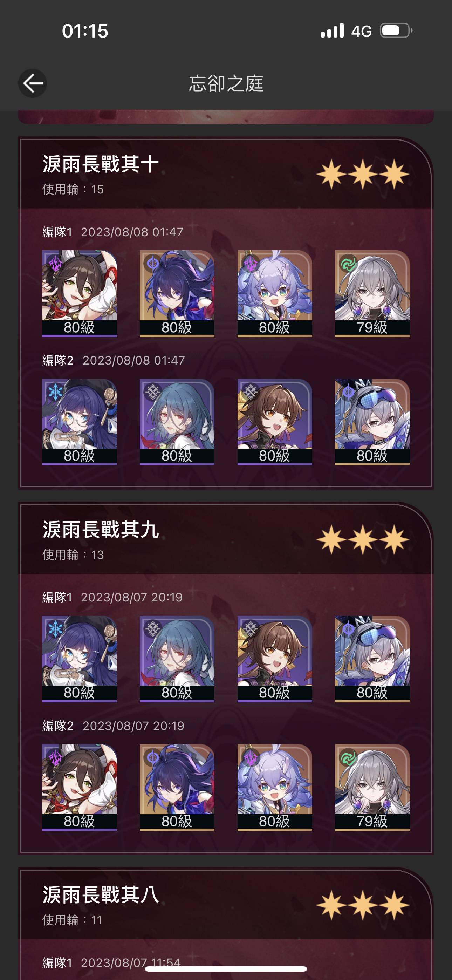
Task: Tap quantum element icon on 其十 編隊1 first character
Action: tap(56, 263)
